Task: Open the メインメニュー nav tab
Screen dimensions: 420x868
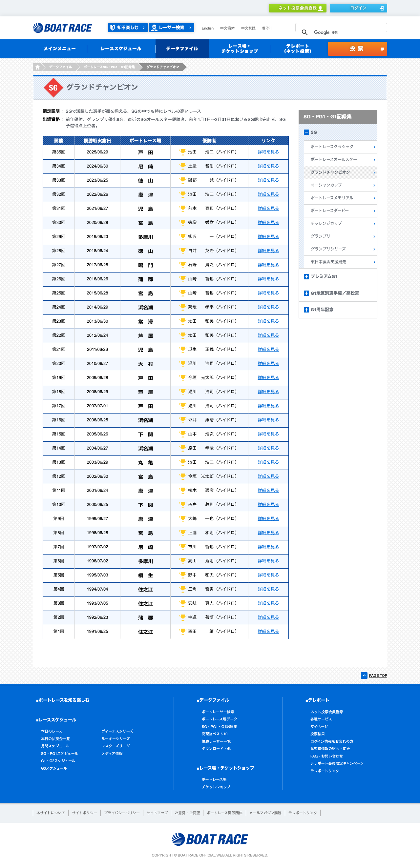Action: [x=60, y=49]
